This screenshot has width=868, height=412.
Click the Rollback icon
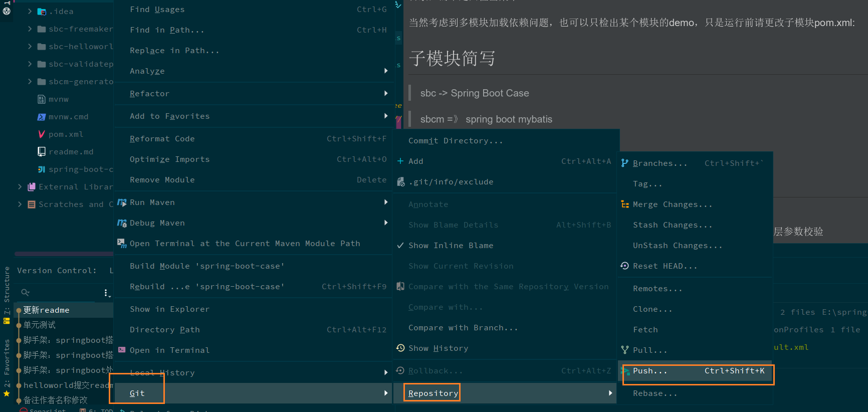(x=400, y=370)
